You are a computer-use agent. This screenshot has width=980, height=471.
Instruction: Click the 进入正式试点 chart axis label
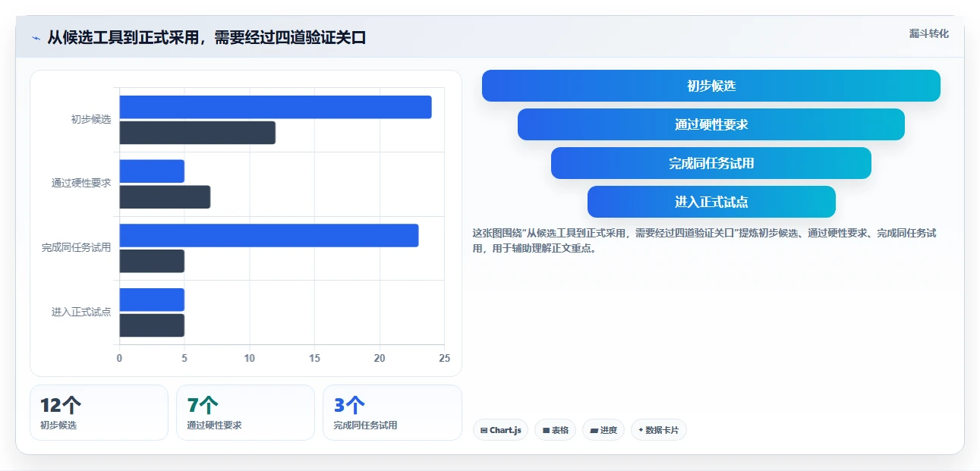click(81, 312)
